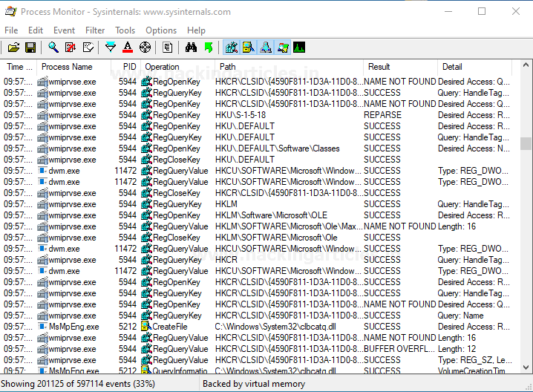Select the HKLM\SOFTWARE\Microsoft\Ole\Max... path cell
Screen dimensions: 533x392
pyautogui.click(x=289, y=226)
